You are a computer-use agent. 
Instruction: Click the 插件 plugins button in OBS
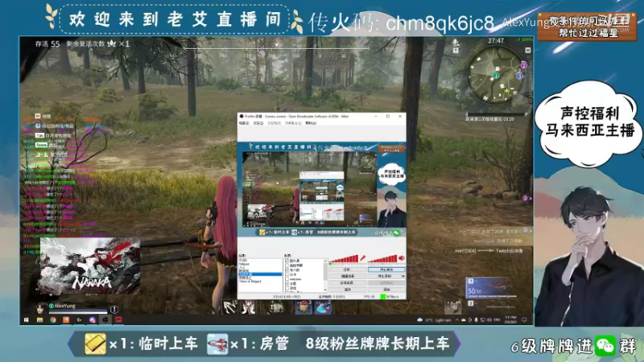pyautogui.click(x=347, y=290)
